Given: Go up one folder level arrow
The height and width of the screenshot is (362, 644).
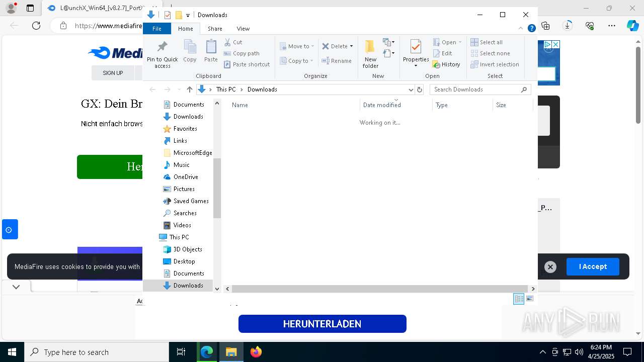Looking at the screenshot, I should tap(189, 89).
